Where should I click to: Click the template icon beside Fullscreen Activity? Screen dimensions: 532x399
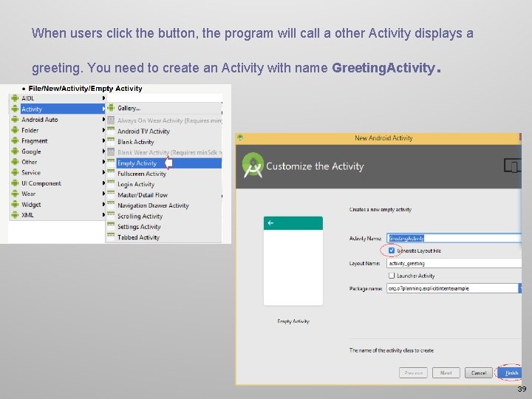[111, 173]
